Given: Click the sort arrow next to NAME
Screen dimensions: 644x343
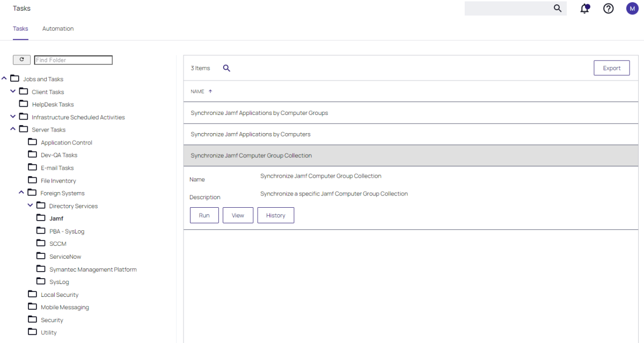Looking at the screenshot, I should pyautogui.click(x=210, y=92).
